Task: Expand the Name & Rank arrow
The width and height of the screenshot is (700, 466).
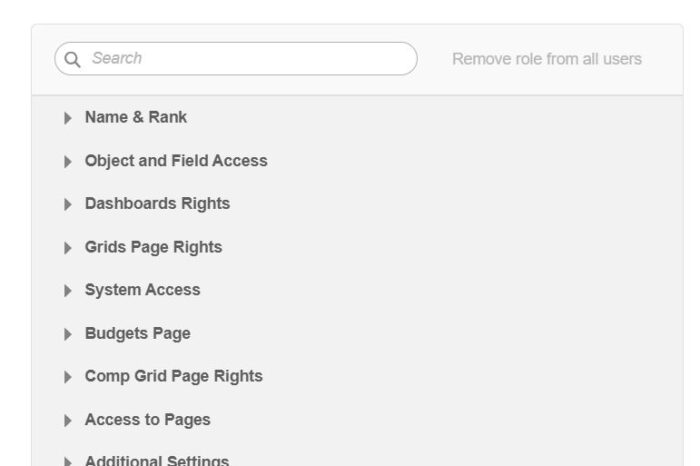Action: [68, 118]
